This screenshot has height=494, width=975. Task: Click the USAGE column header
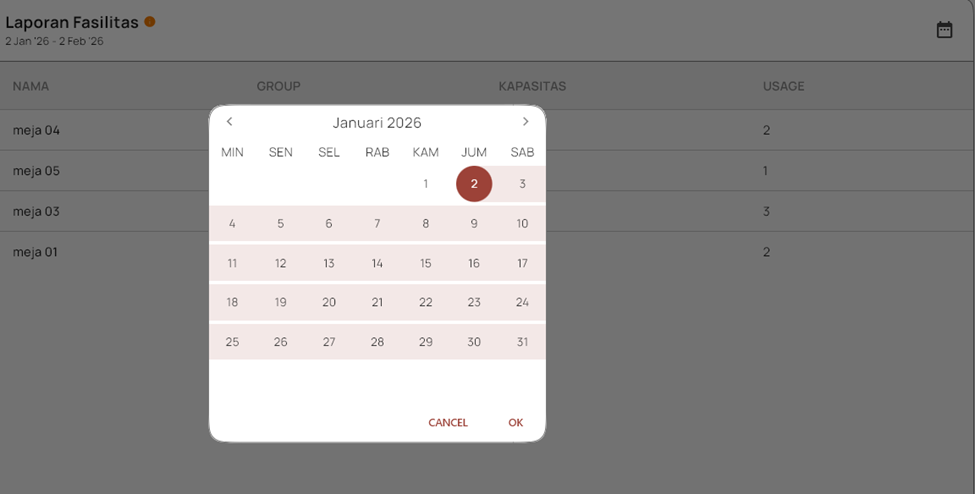[783, 86]
